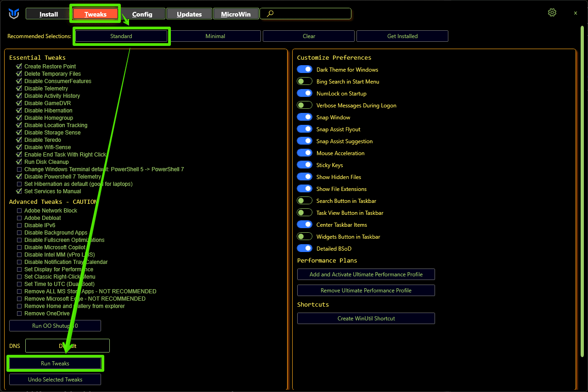Check Set Hibernation as default
588x392 pixels.
point(19,184)
